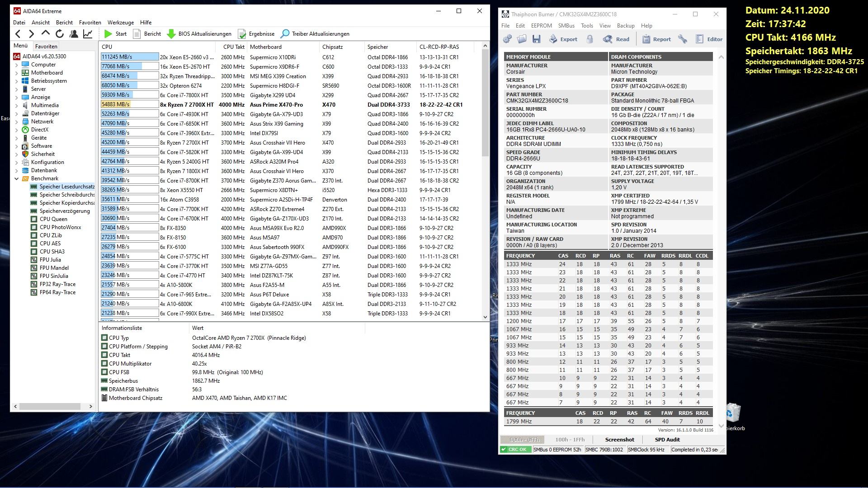Image resolution: width=868 pixels, height=488 pixels.
Task: Click the SPD Audit button
Action: coord(667,440)
